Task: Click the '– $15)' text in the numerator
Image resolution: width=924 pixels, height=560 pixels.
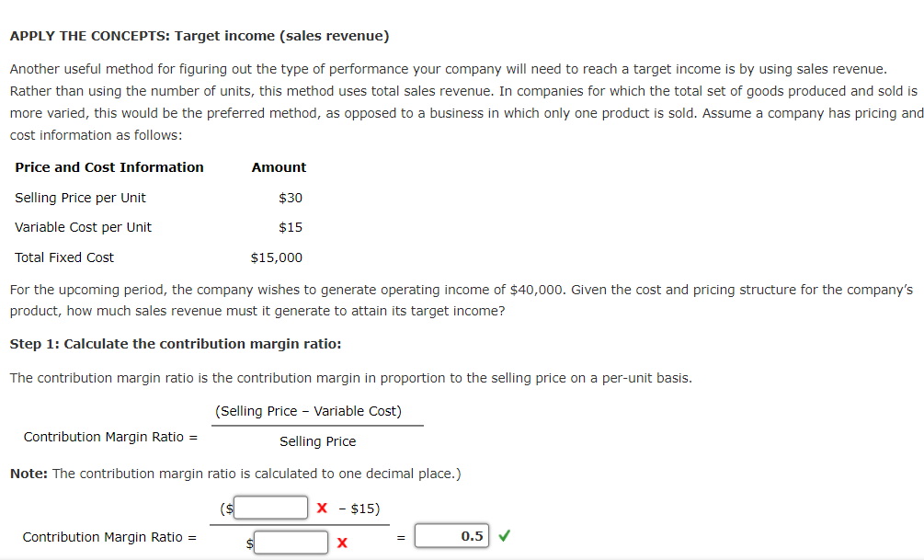Action: (359, 509)
